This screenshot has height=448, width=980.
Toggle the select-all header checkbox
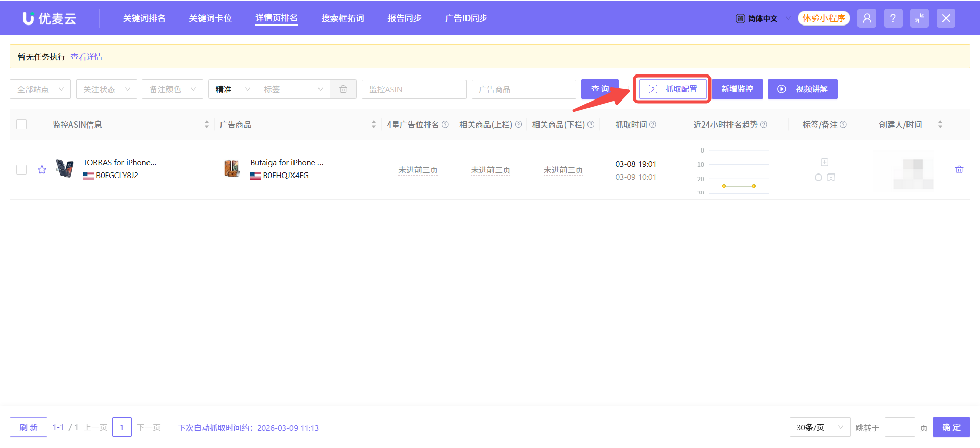(21, 125)
